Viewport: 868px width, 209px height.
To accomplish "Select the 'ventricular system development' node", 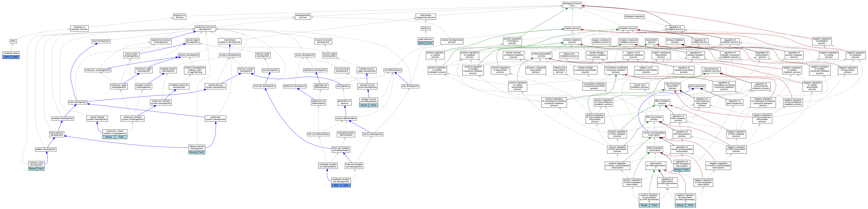I will (x=216, y=118).
